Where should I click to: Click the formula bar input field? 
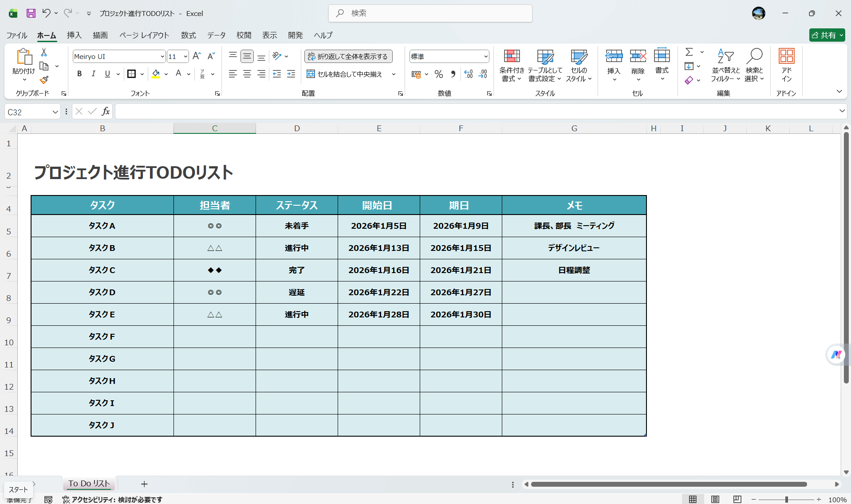pyautogui.click(x=475, y=112)
